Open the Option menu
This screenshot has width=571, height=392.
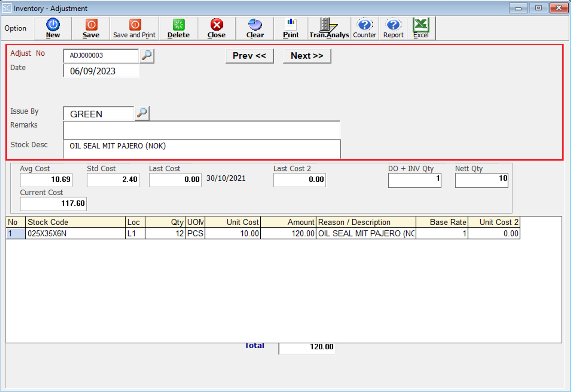[x=15, y=28]
